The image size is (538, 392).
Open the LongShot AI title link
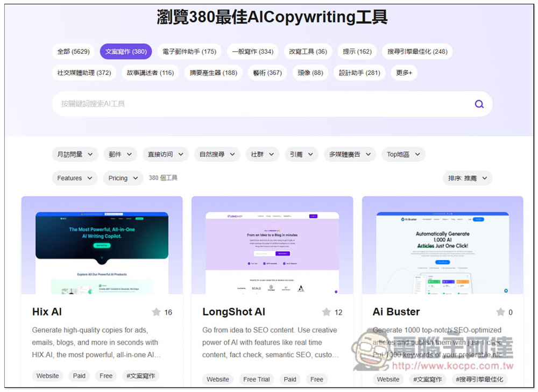coord(233,312)
